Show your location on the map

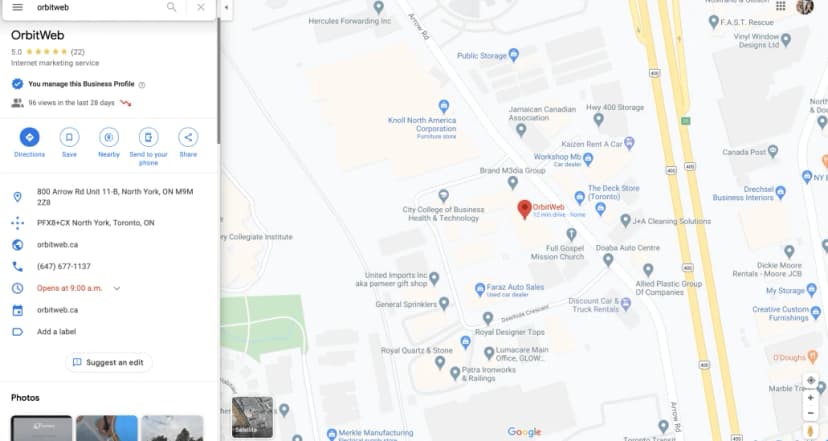tap(811, 381)
